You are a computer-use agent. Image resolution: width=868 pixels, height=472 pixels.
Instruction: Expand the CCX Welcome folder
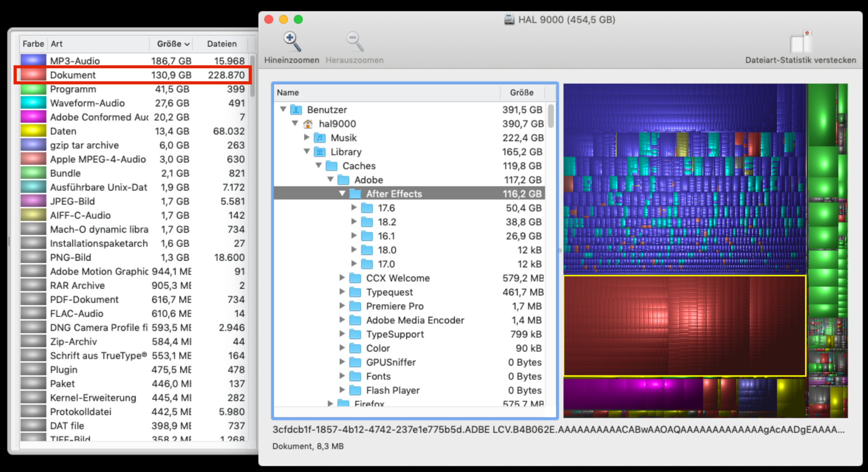pyautogui.click(x=342, y=278)
